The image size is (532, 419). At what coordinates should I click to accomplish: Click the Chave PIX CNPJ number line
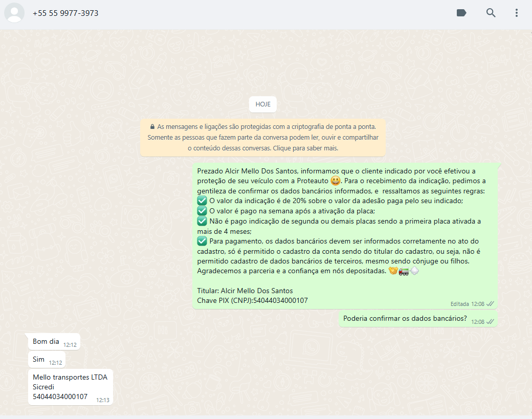pos(253,300)
